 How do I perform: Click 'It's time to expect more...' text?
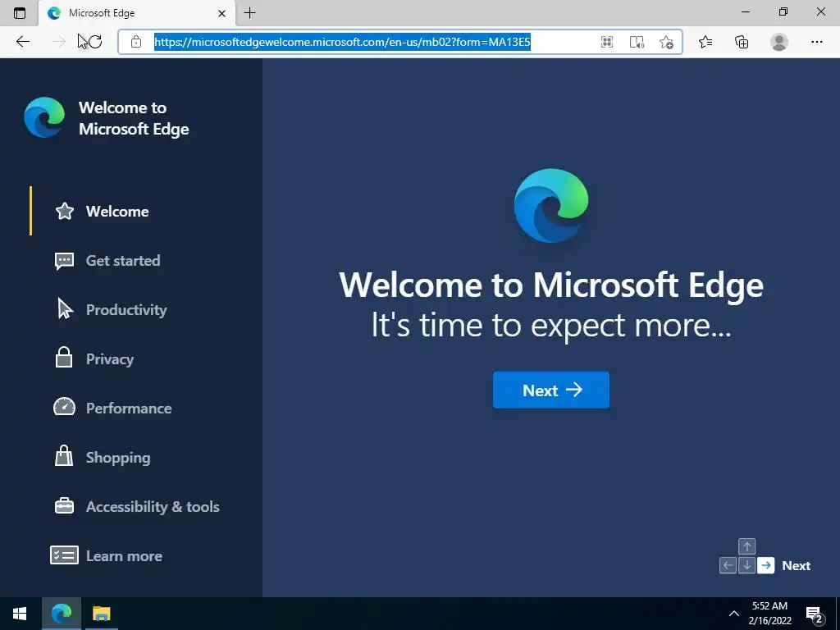tap(550, 325)
